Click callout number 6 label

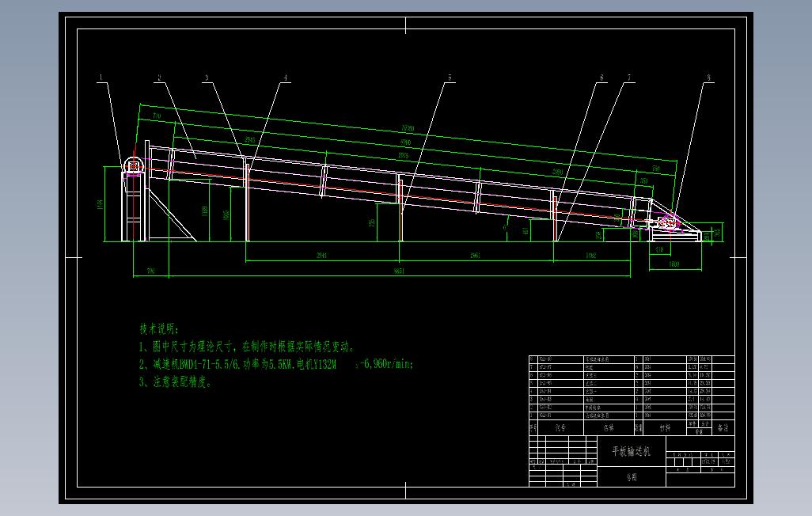[601, 78]
